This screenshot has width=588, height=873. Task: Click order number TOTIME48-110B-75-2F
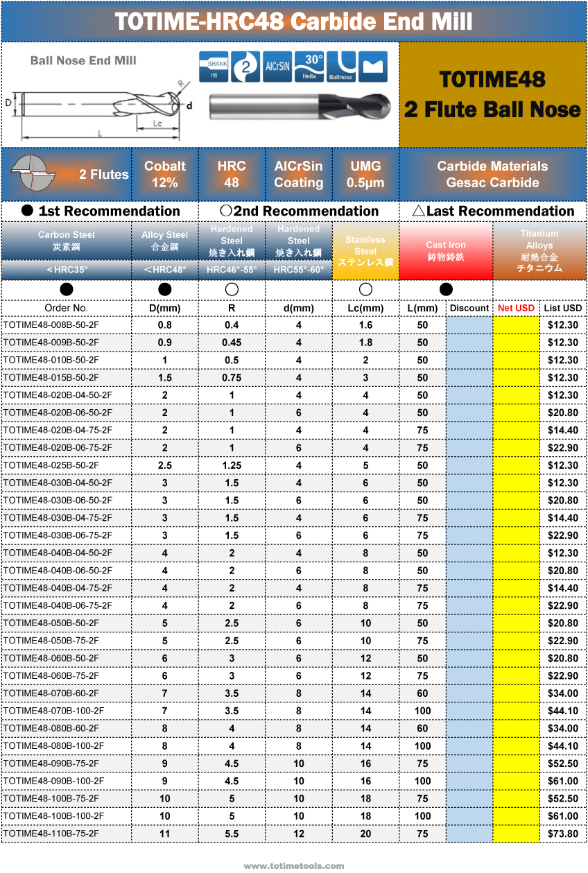51,834
